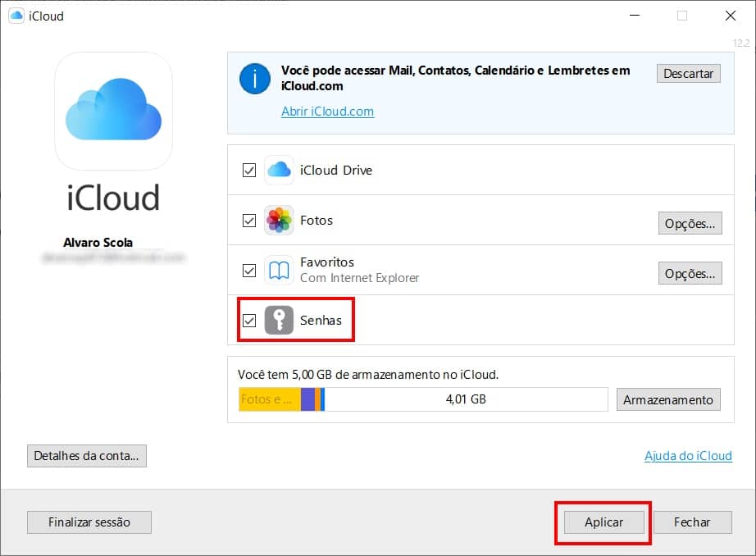Click the 4,01 GB free storage area

[x=466, y=399]
